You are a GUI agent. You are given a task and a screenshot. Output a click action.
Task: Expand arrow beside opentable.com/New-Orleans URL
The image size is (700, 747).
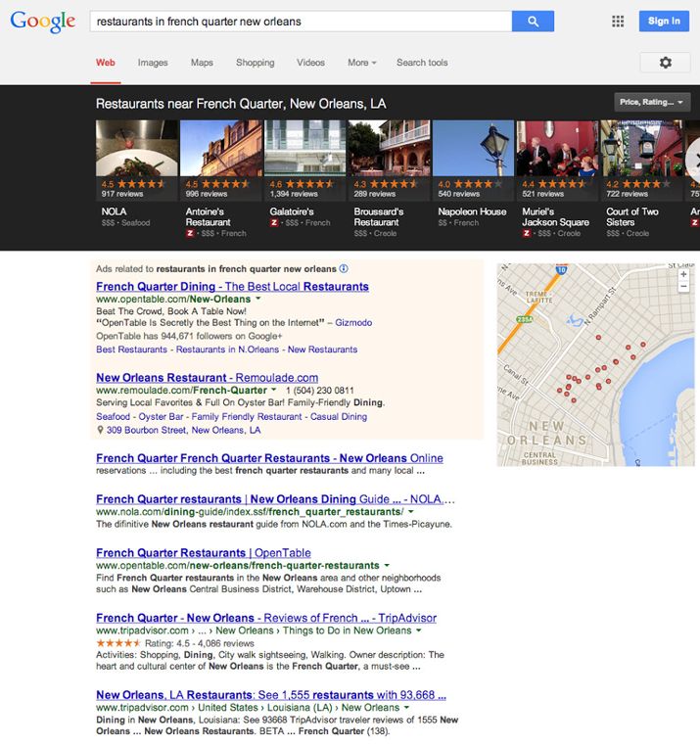[x=258, y=299]
